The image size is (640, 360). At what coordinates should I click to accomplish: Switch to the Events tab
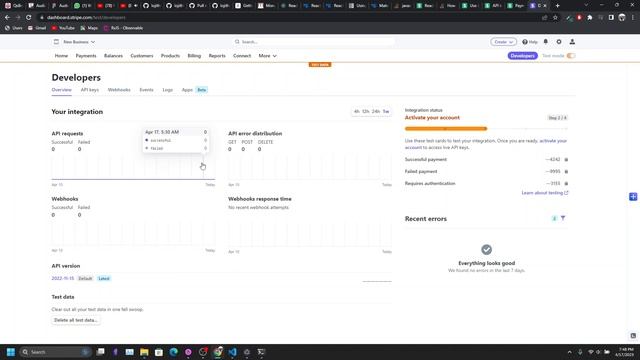(147, 90)
